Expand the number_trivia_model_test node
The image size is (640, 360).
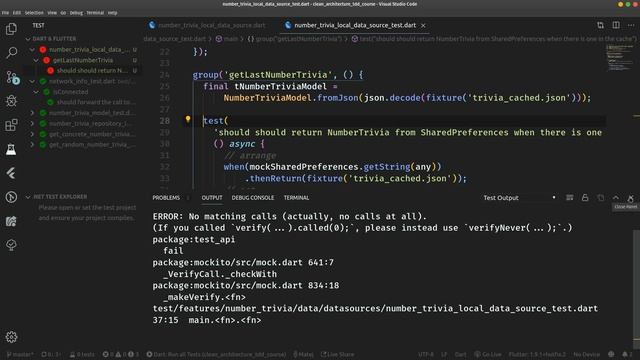32,113
